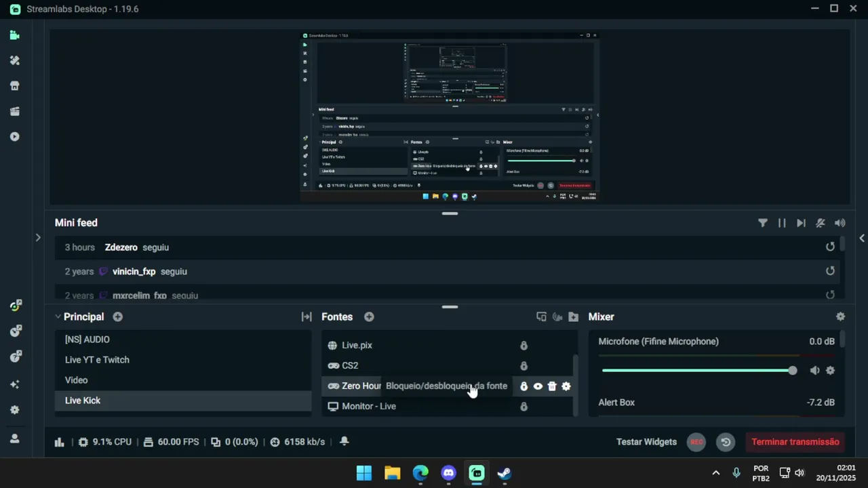Viewport: 868px width, 488px height.
Task: Pause the Mini feed alert queue
Action: coord(782,223)
